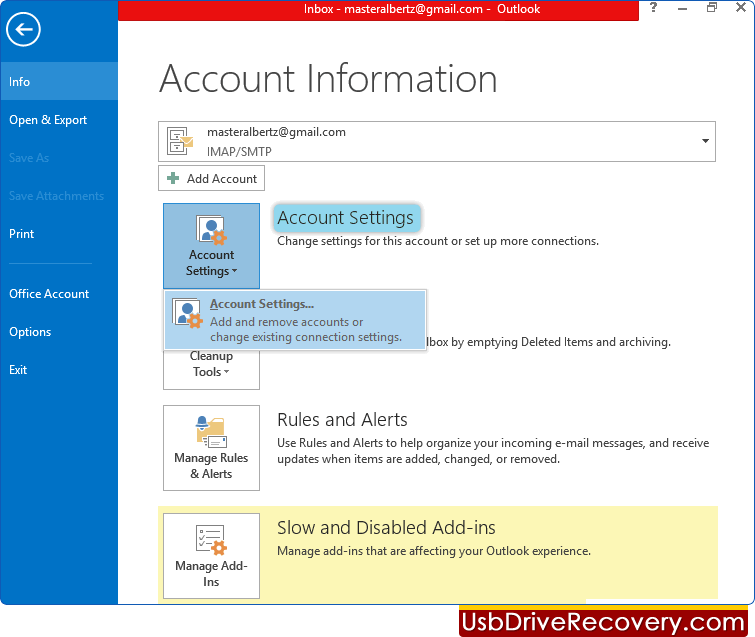Click 'Change settings for this account' description

[438, 241]
